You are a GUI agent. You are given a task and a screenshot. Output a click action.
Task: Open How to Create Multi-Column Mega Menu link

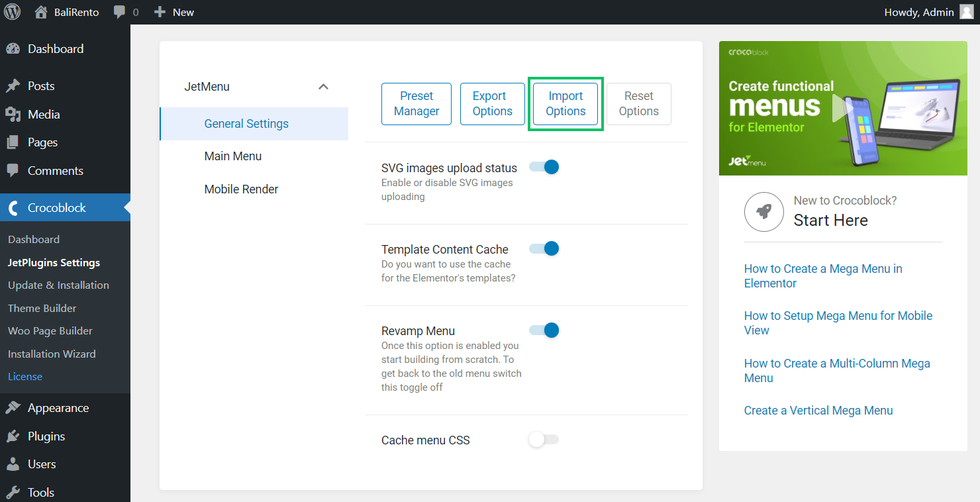coord(837,371)
